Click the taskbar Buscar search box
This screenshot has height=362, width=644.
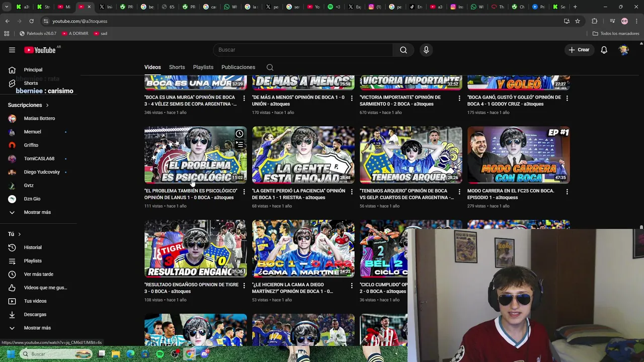point(57,354)
